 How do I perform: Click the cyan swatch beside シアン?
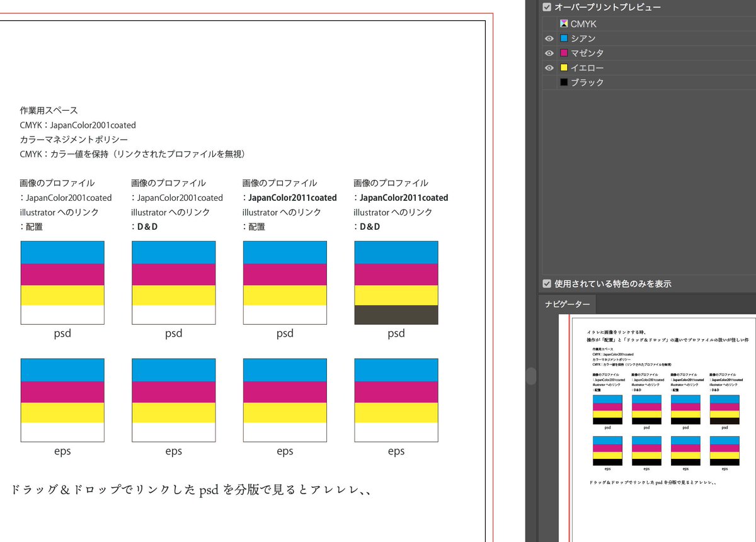(564, 38)
